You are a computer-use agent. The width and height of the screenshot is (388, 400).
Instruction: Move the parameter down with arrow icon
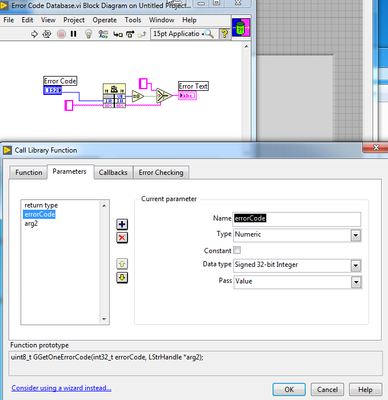(122, 277)
